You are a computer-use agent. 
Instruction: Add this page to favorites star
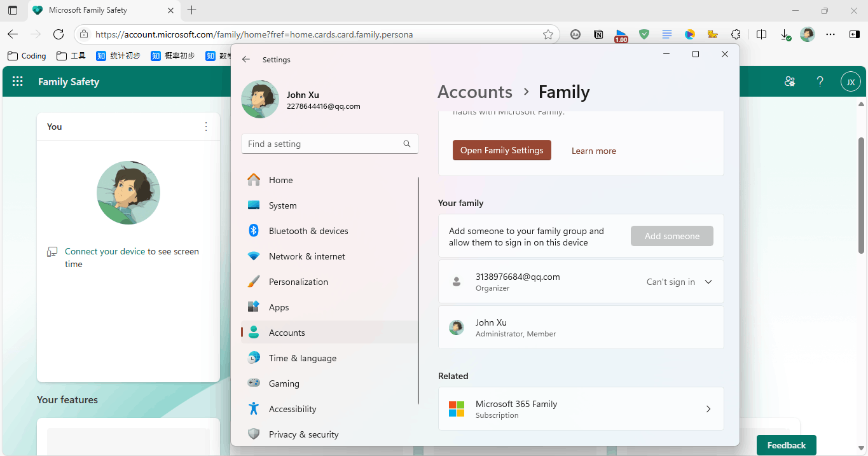pos(548,34)
